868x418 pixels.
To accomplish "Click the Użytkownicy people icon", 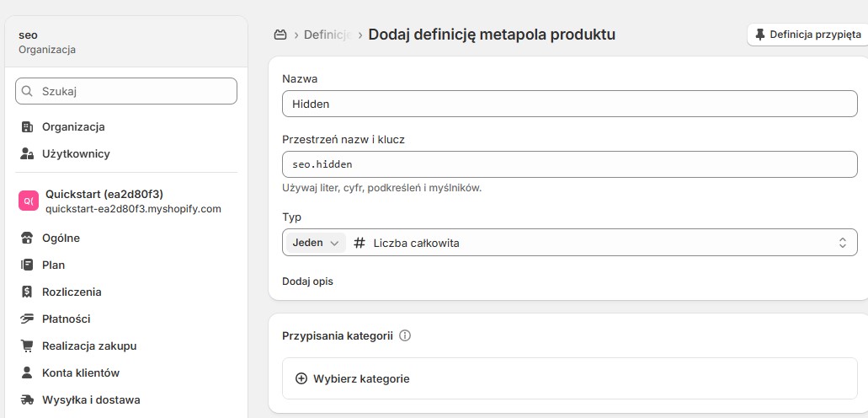I will pyautogui.click(x=27, y=153).
